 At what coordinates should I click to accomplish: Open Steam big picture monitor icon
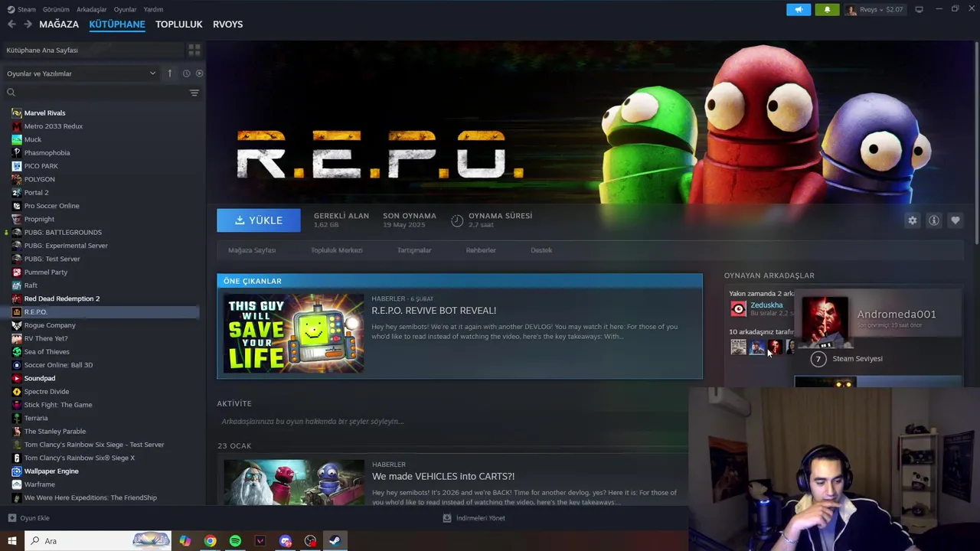(x=919, y=9)
